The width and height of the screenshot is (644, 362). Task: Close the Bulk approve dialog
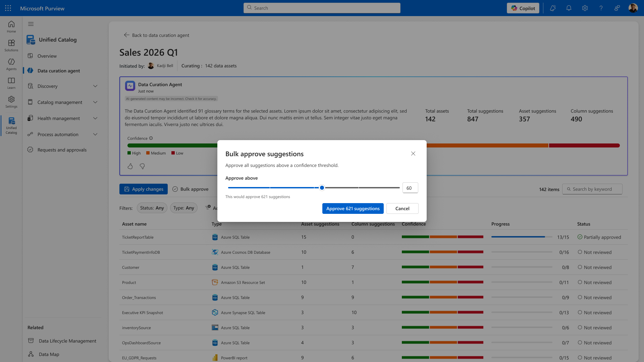pos(413,154)
